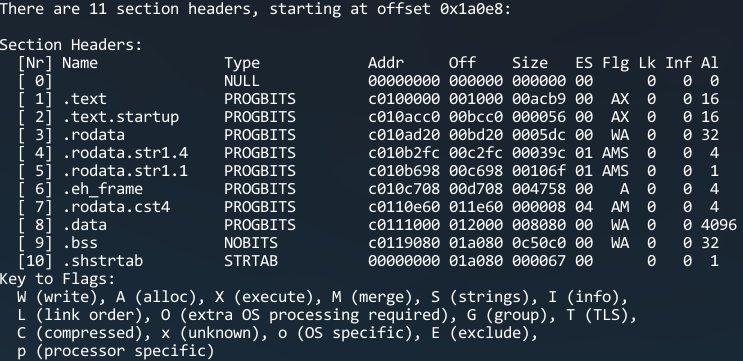
Task: Click the Addr column header
Action: (x=386, y=63)
